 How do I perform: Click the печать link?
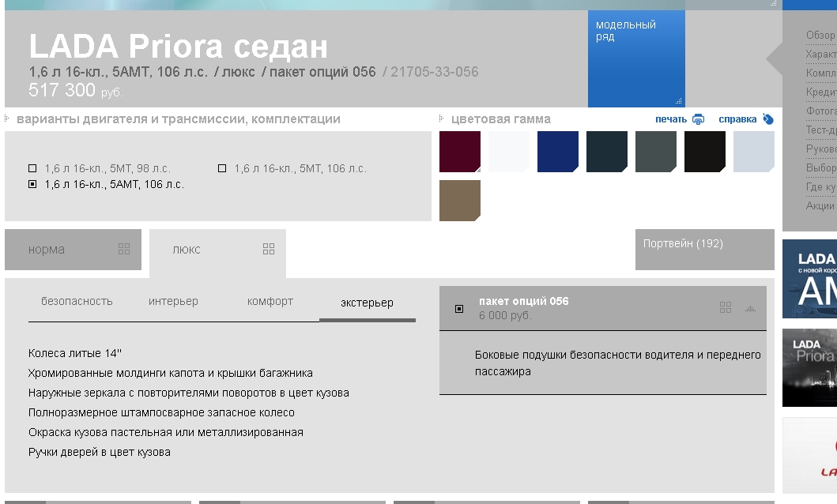click(x=671, y=119)
